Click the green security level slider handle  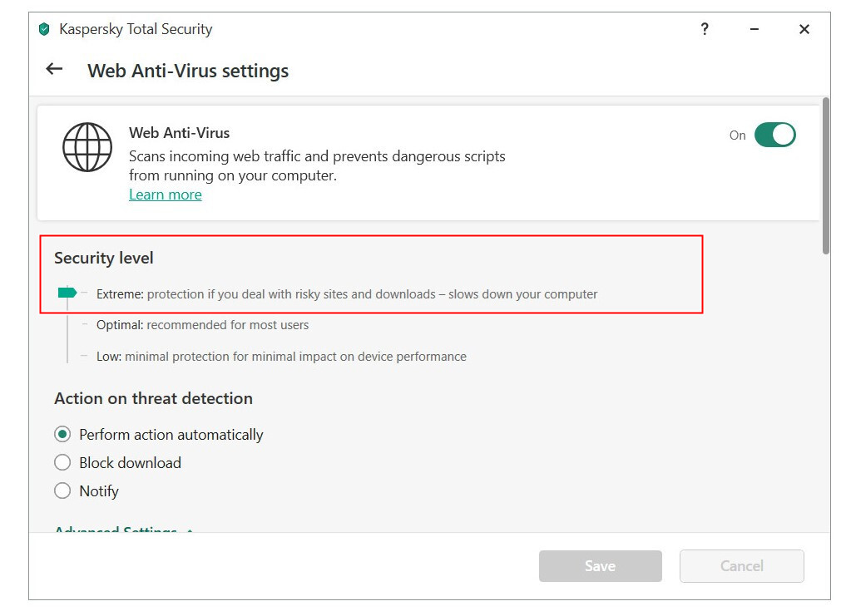[x=67, y=293]
